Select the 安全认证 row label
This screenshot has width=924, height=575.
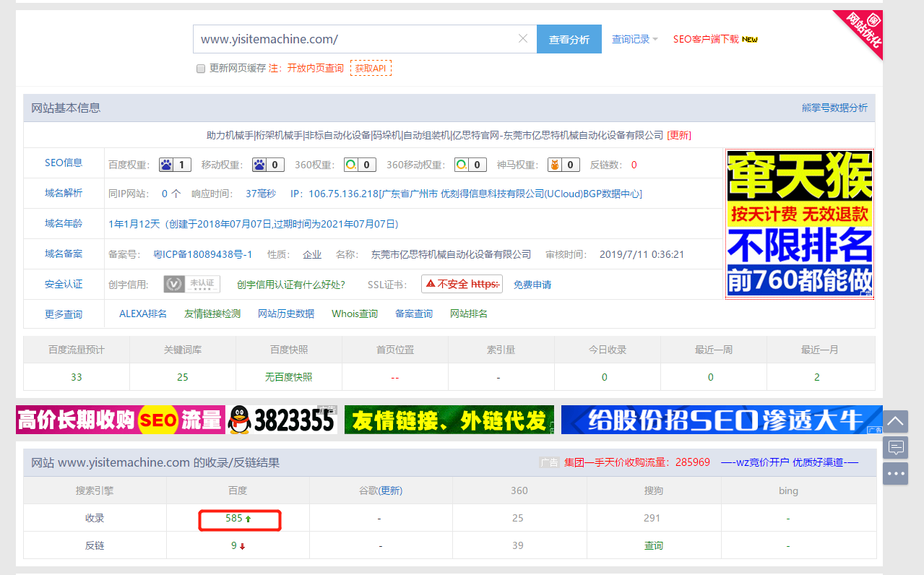[x=64, y=284]
